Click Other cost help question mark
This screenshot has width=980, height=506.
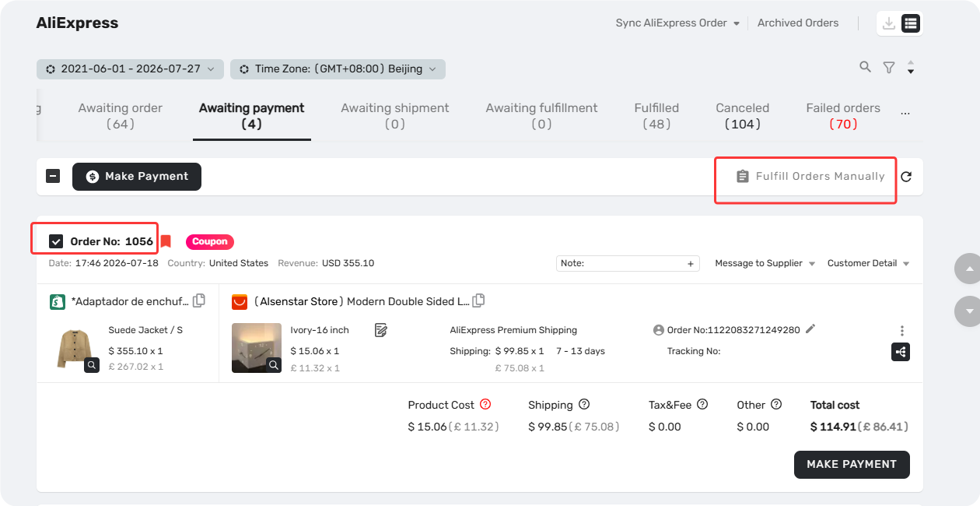coord(775,404)
